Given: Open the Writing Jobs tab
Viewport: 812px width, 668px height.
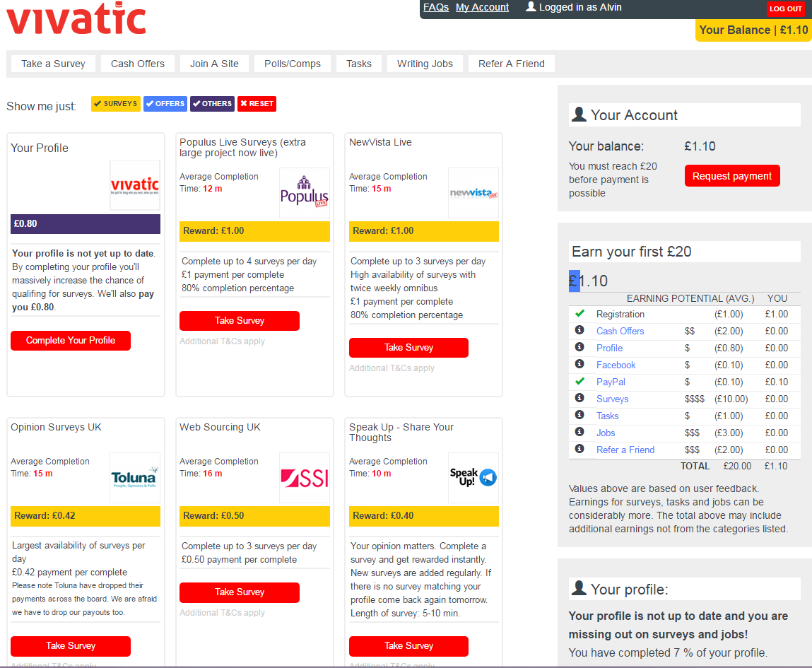Looking at the screenshot, I should coord(425,64).
